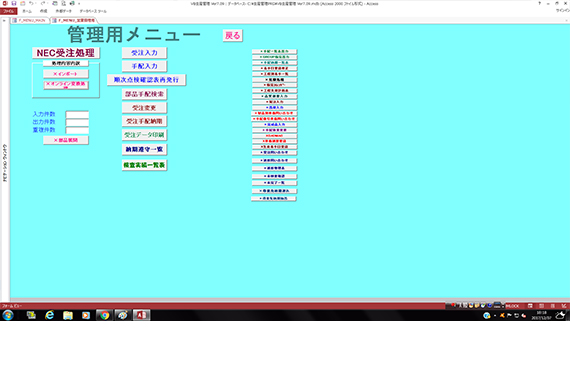Launch Windows Media Player from taskbar
The image size is (570, 370).
click(x=86, y=315)
